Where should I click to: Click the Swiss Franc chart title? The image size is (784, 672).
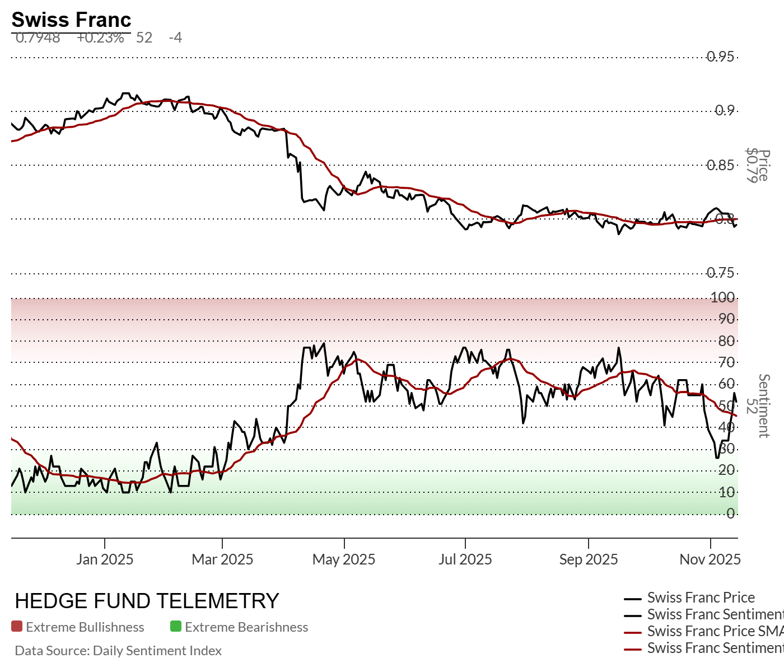71,20
